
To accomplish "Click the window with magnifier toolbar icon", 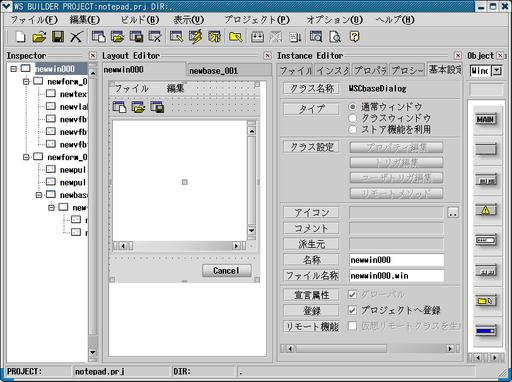I will point(176,37).
